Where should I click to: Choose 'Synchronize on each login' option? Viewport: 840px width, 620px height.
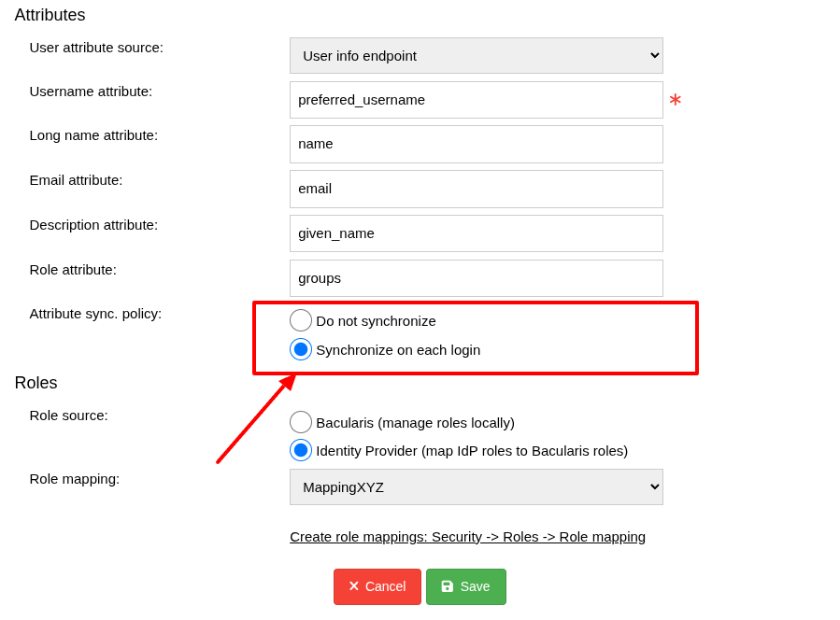click(x=301, y=349)
